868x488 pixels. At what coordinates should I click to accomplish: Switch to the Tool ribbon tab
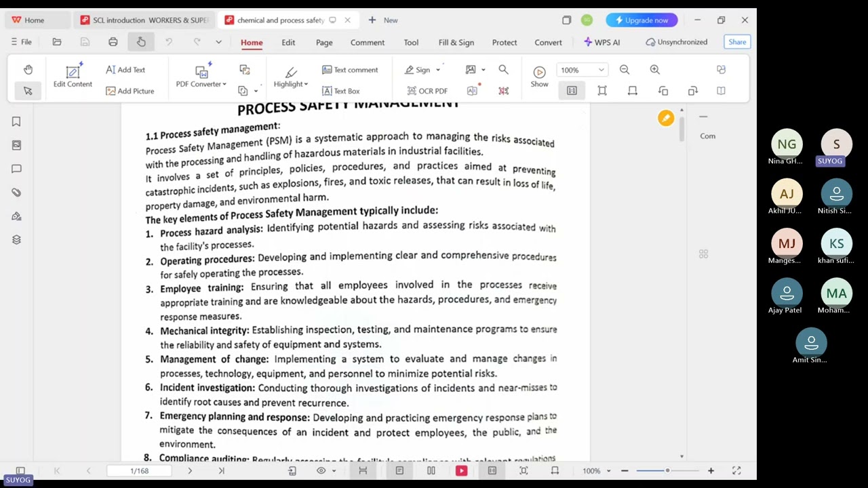tap(411, 42)
